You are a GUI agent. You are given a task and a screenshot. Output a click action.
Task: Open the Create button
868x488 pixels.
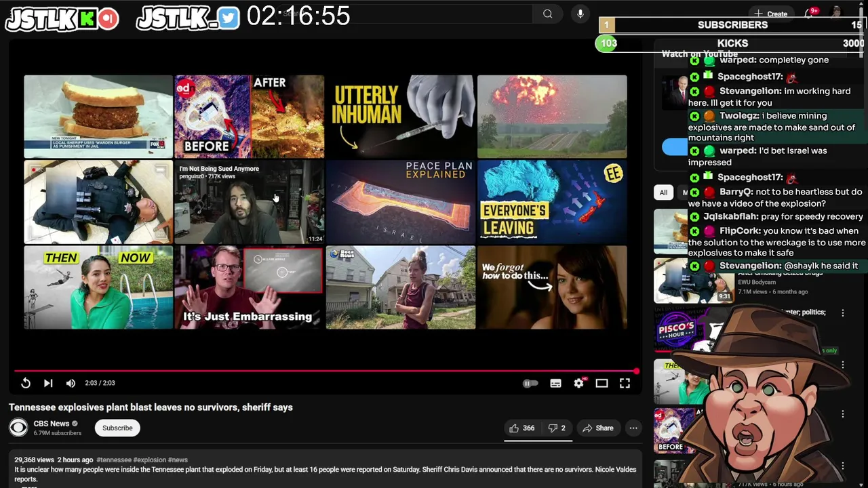coord(770,14)
